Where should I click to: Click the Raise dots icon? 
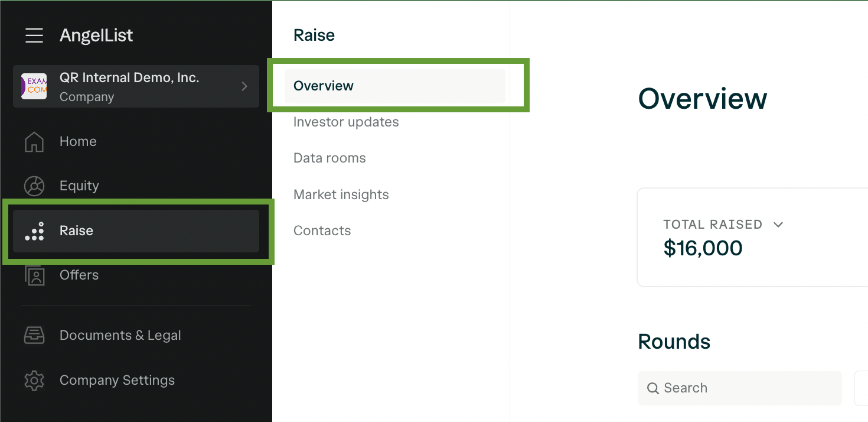tap(34, 231)
